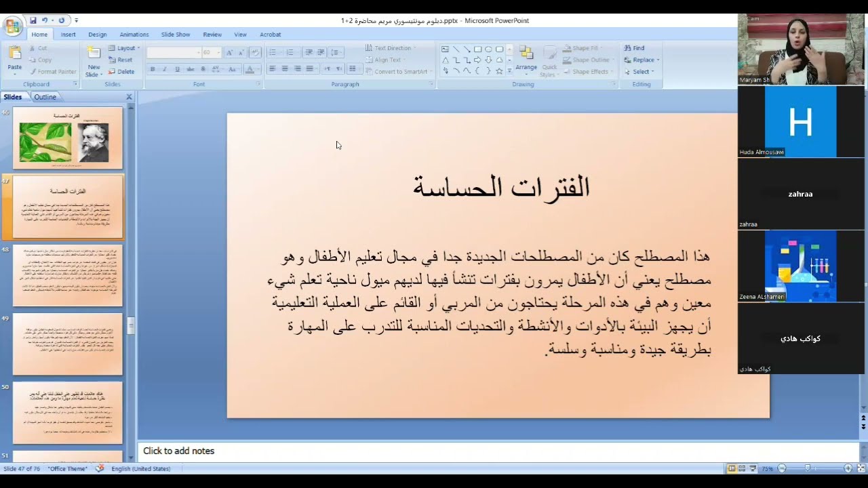
Task: Decrease font size with Shrink Font
Action: click(x=241, y=52)
